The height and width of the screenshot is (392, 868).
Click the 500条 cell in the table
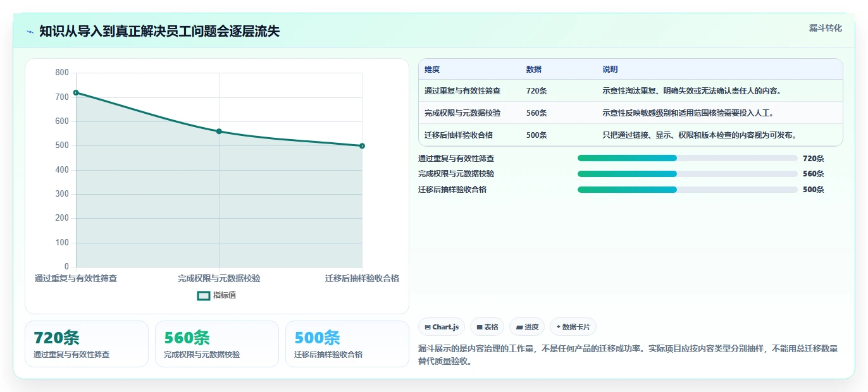pos(536,135)
